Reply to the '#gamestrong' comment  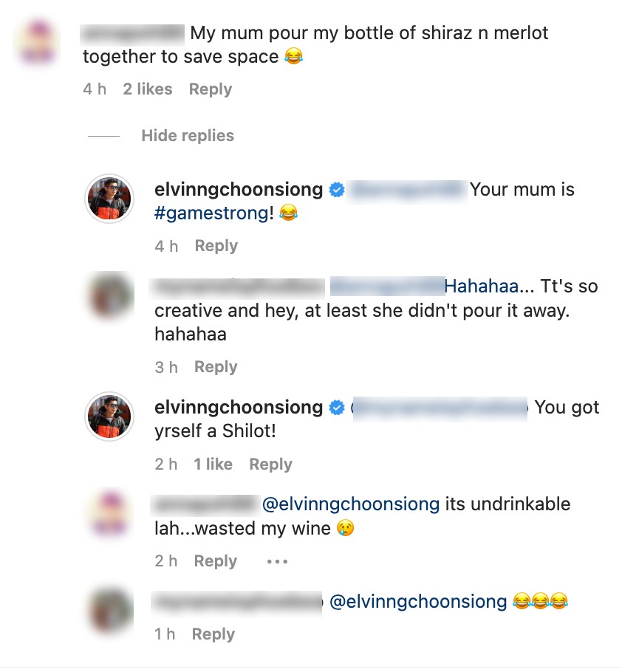click(216, 246)
